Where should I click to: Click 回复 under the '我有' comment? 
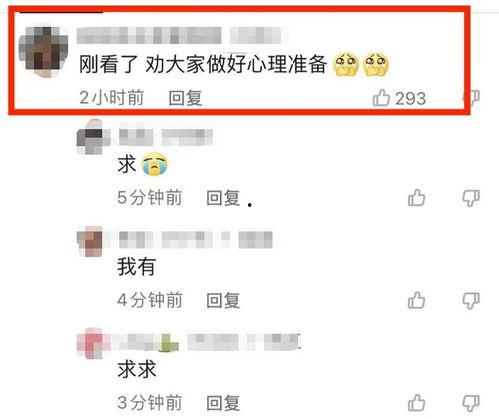tap(223, 300)
